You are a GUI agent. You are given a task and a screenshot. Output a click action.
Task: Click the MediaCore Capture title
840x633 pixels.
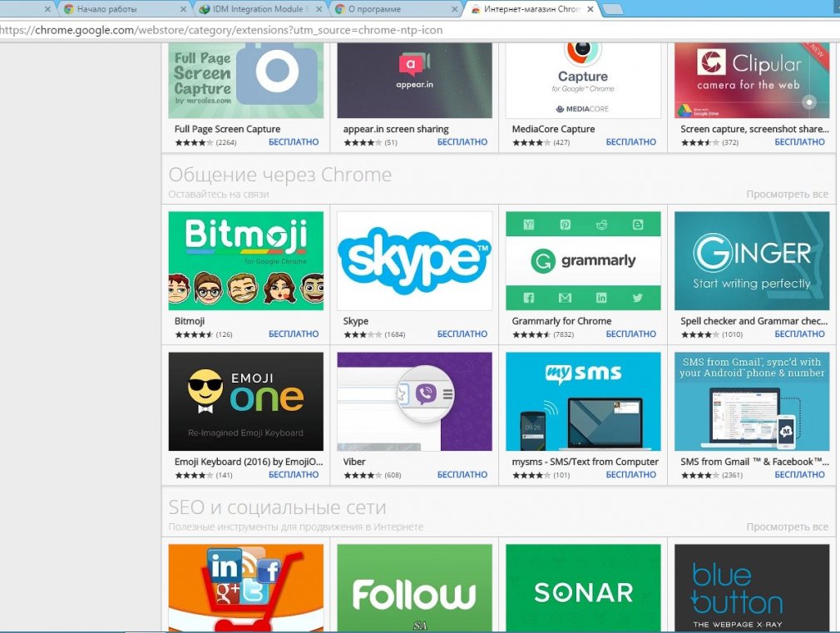click(x=553, y=129)
